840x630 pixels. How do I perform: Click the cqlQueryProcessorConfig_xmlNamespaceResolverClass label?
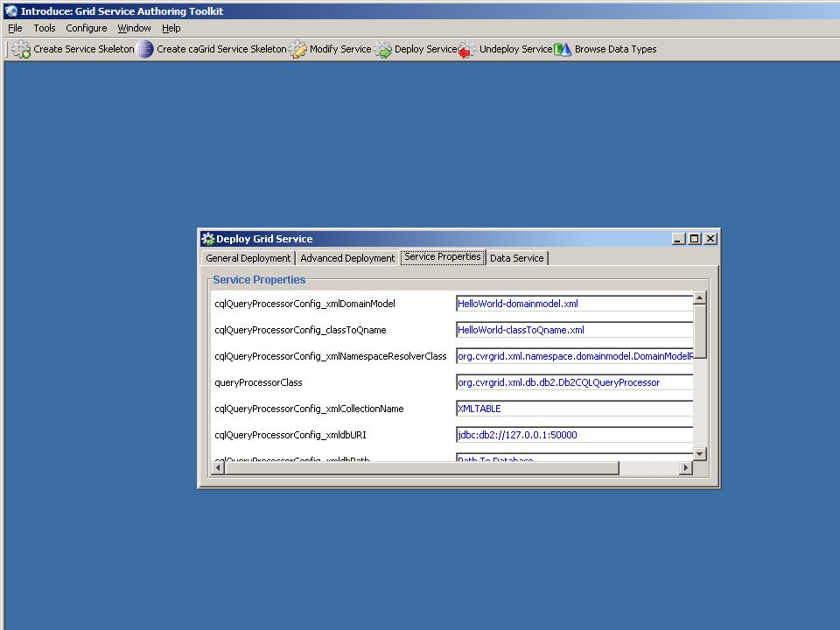[331, 356]
